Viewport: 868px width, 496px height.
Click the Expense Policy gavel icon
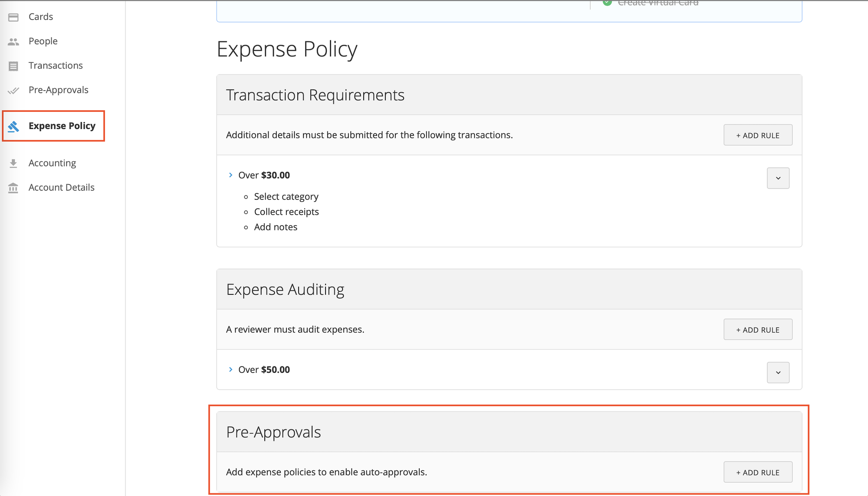[x=13, y=126]
